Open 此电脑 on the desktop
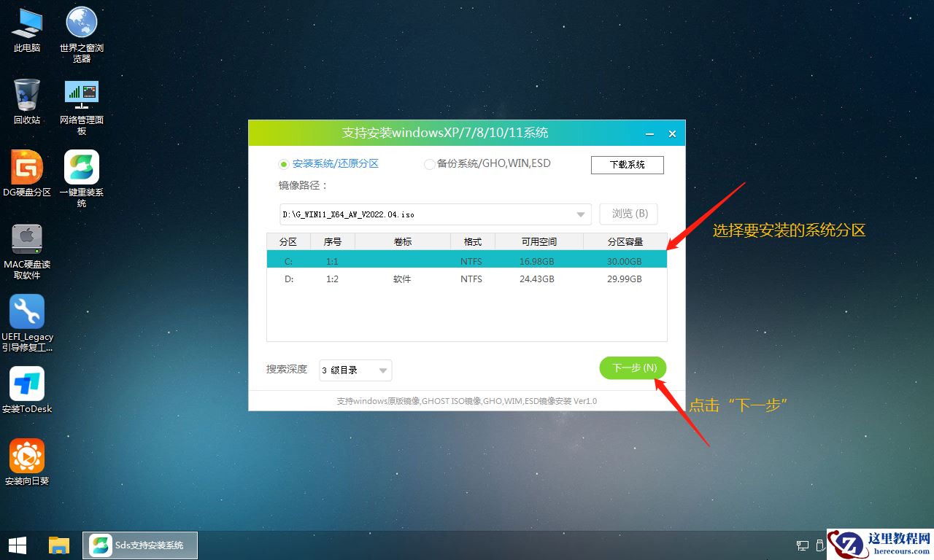This screenshot has width=934, height=560. [27, 22]
